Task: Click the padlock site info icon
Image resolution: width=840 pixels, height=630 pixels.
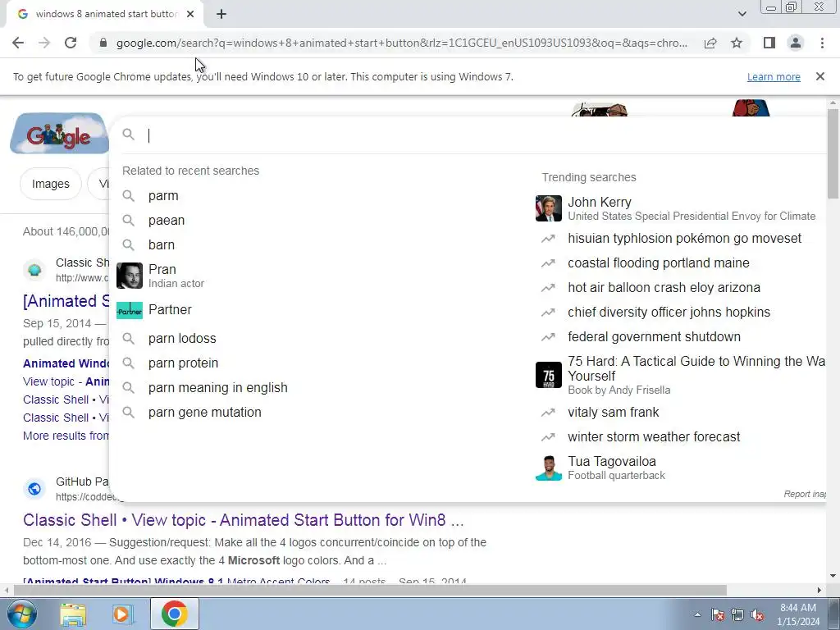Action: [x=103, y=43]
